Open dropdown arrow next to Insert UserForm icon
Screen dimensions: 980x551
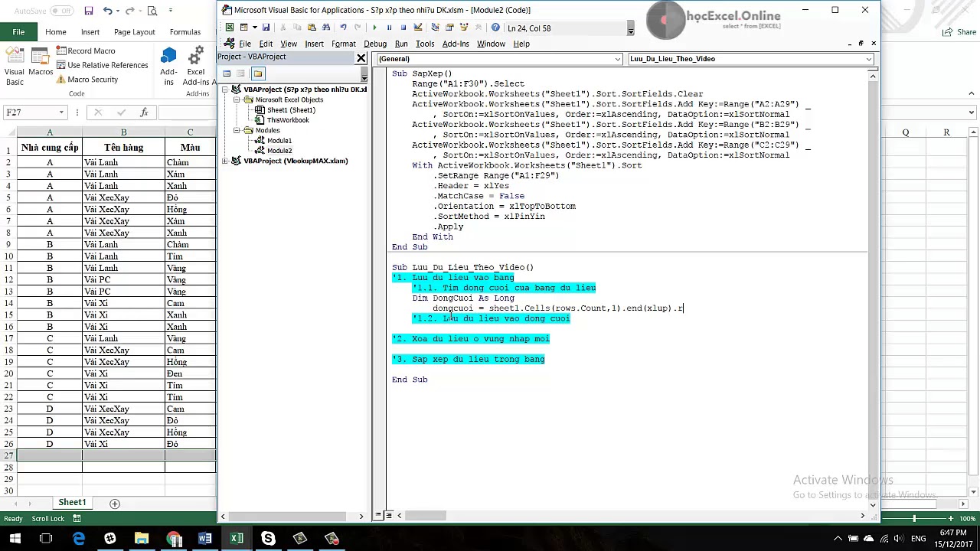tap(254, 28)
